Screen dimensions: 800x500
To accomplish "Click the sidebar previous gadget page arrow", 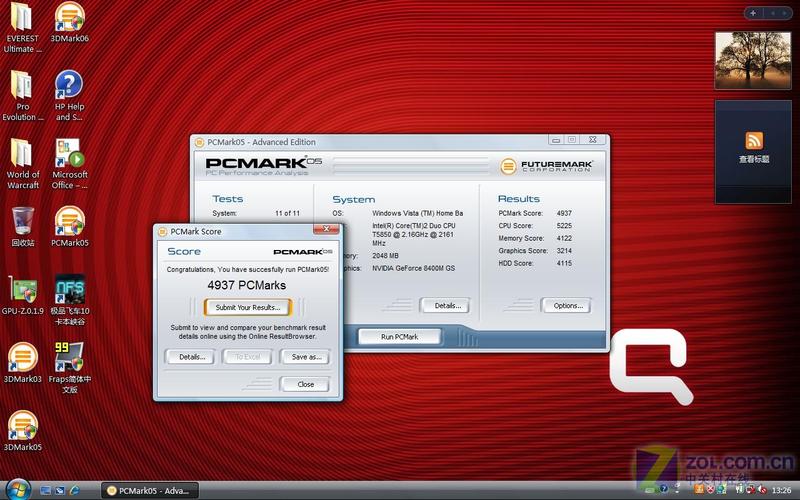I will (772, 13).
